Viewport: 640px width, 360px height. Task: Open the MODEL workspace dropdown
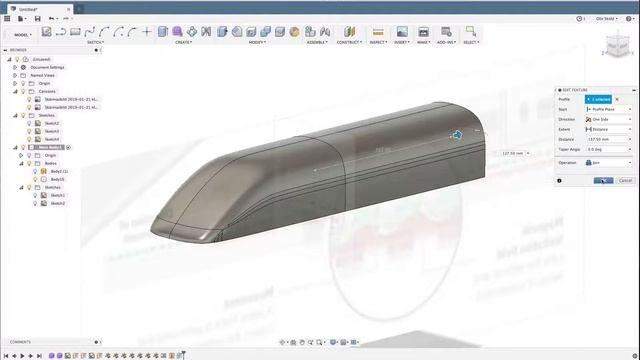pos(22,35)
